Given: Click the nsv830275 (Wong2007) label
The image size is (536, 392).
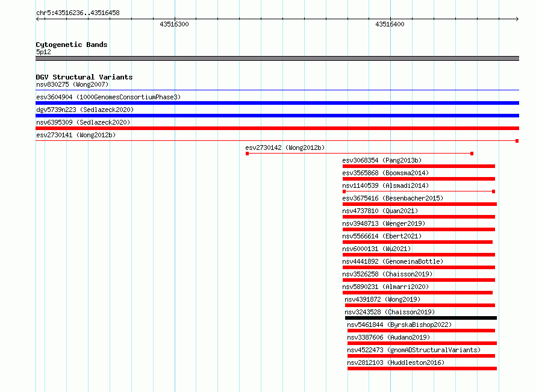Looking at the screenshot, I should click(72, 84).
